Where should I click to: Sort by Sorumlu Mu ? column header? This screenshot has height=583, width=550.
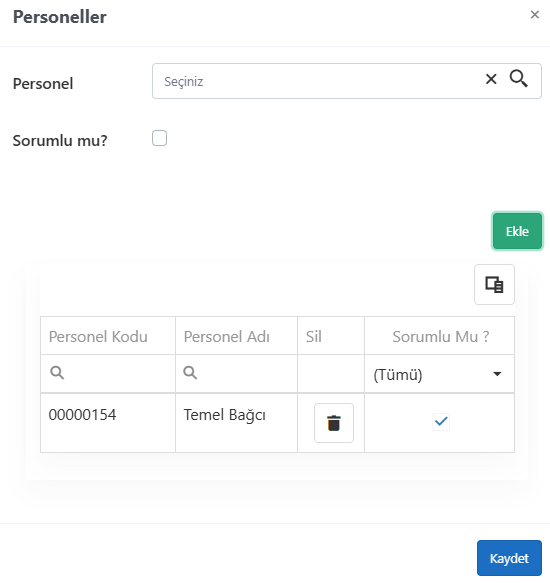(x=439, y=336)
